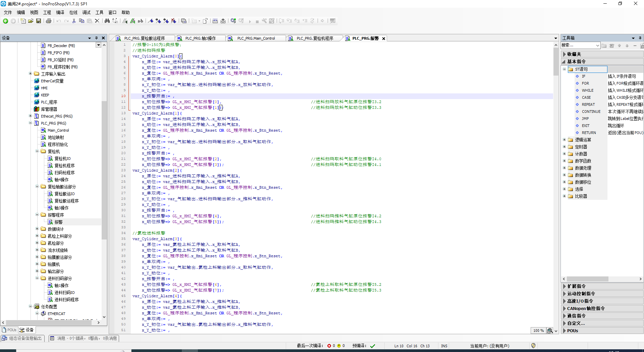The width and height of the screenshot is (644, 352).
Task: Switch to PLC_PRG.轴3操作 tab
Action: tap(200, 38)
